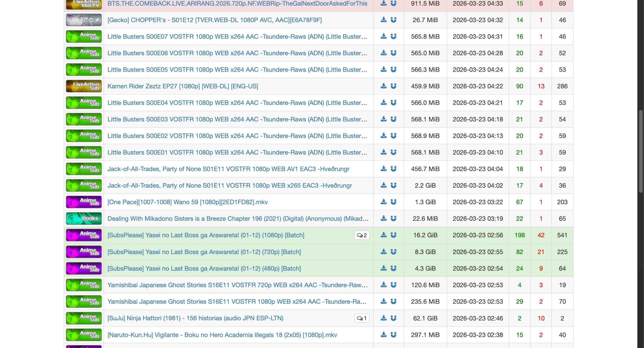Click leecher count 13 for Kamen Rider
Image resolution: width=644 pixels, height=348 pixels.
point(541,86)
